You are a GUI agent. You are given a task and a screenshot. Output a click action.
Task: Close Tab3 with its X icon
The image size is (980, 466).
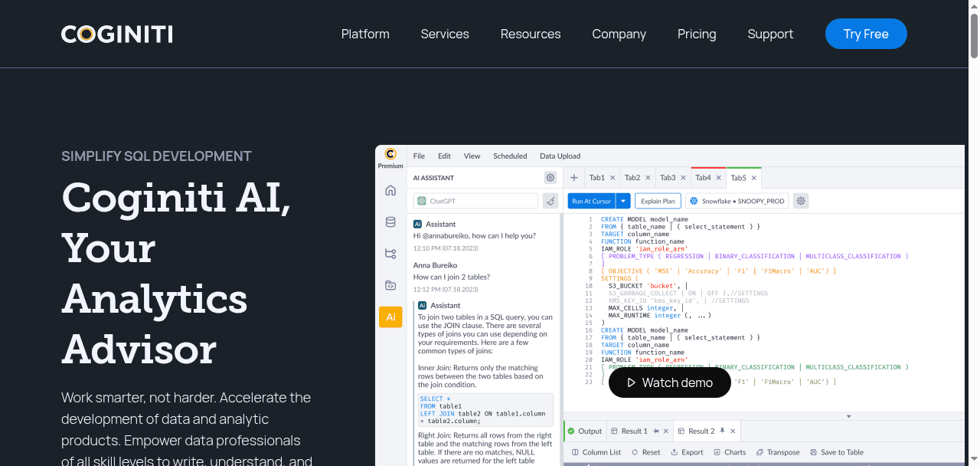click(x=684, y=178)
